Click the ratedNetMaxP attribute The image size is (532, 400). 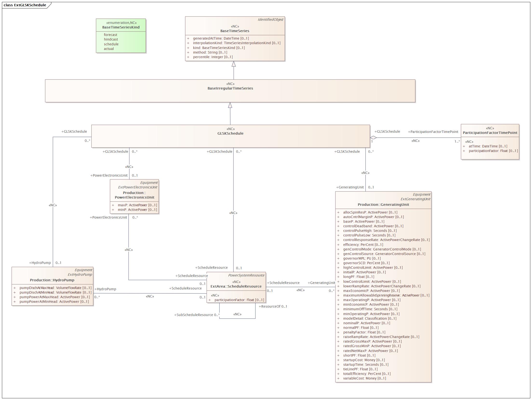click(370, 351)
